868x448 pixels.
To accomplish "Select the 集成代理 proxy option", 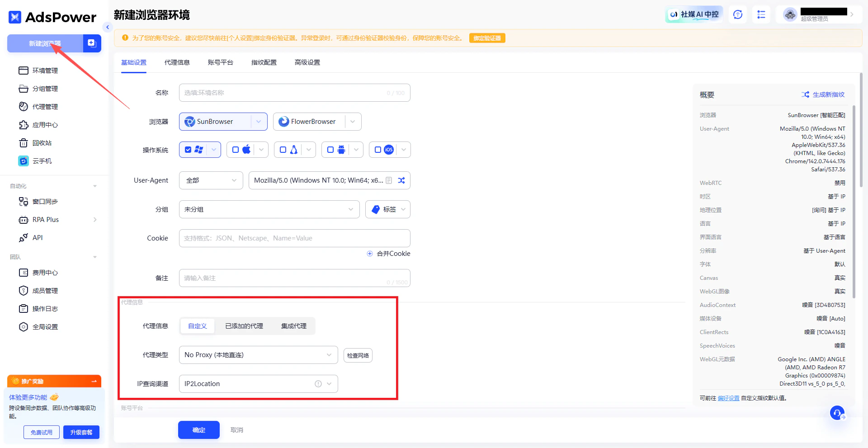I will [294, 326].
